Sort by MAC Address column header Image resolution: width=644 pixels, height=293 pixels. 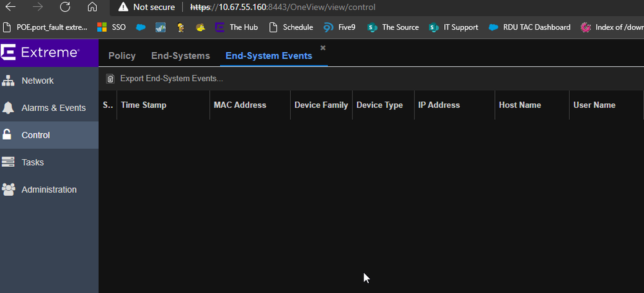[x=240, y=105]
